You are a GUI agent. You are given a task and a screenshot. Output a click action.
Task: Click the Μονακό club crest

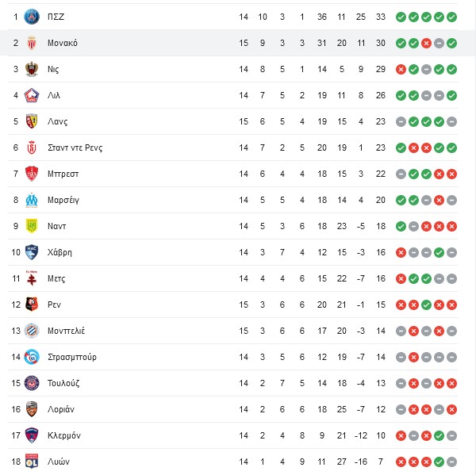32,43
